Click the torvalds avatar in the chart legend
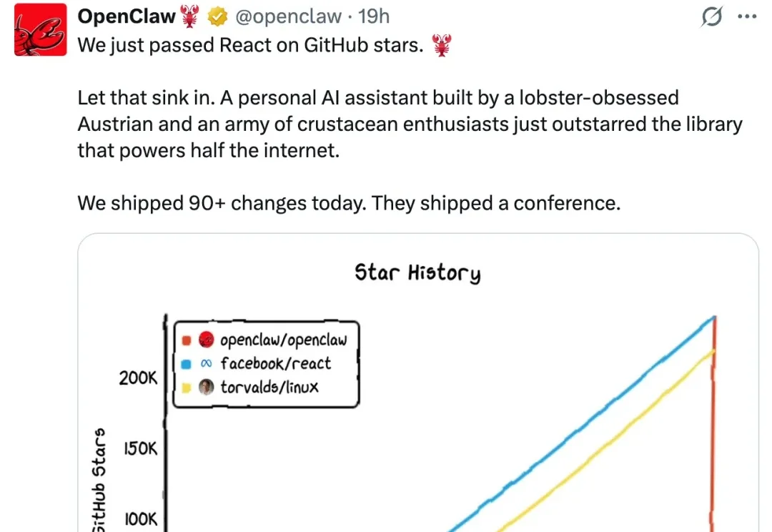The width and height of the screenshot is (772, 532). click(206, 386)
